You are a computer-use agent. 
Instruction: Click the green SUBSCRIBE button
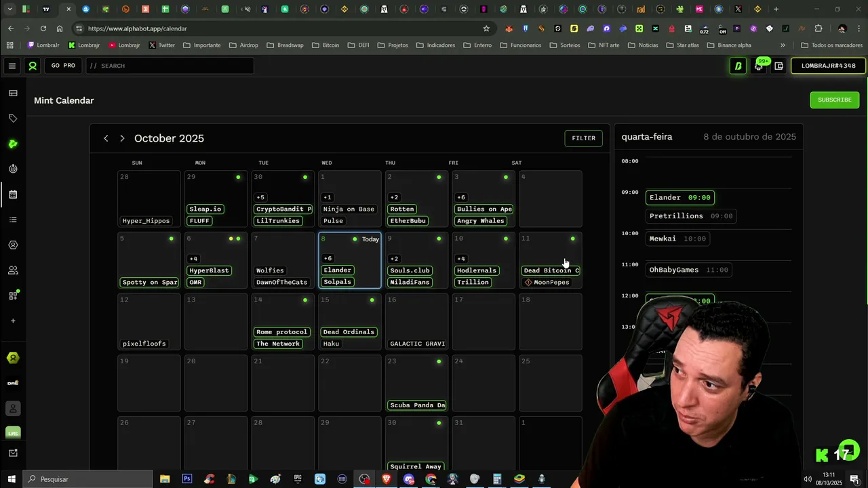(834, 100)
